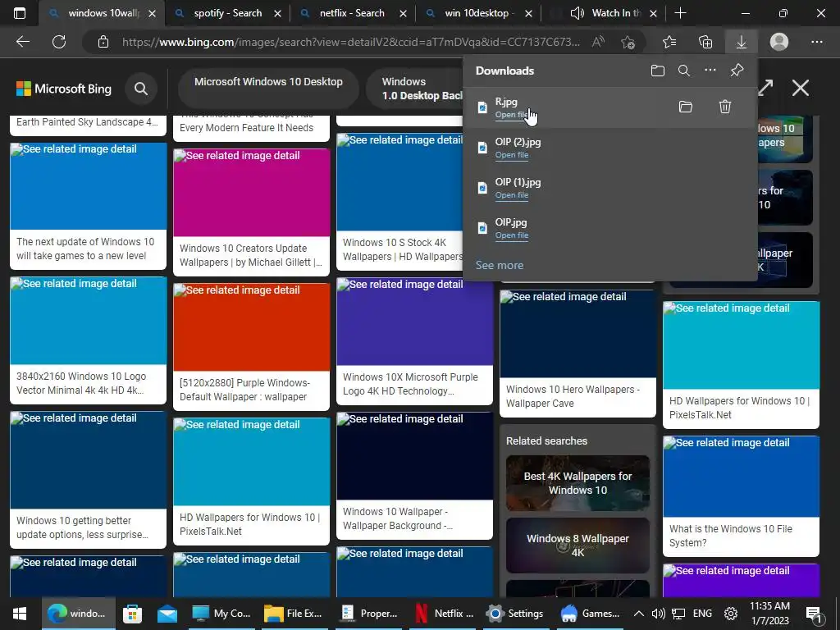Switch to the spotify - Search tab
The height and width of the screenshot is (630, 840).
point(228,13)
